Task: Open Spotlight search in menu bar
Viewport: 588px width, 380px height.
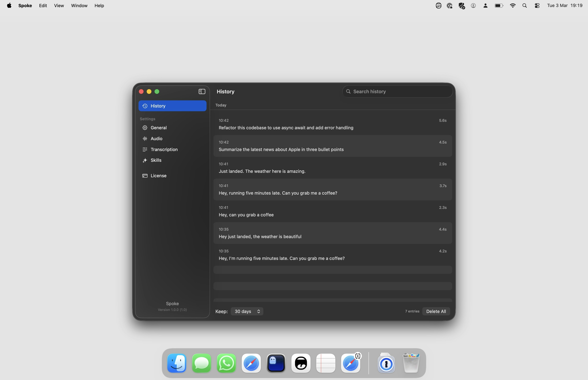Action: pyautogui.click(x=525, y=5)
